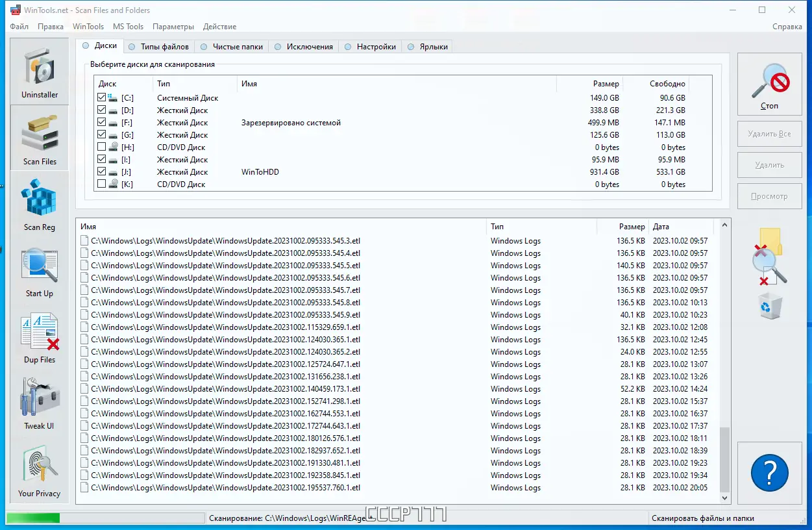The width and height of the screenshot is (812, 530).
Task: Click the results scrollbar up arrow
Action: point(724,225)
